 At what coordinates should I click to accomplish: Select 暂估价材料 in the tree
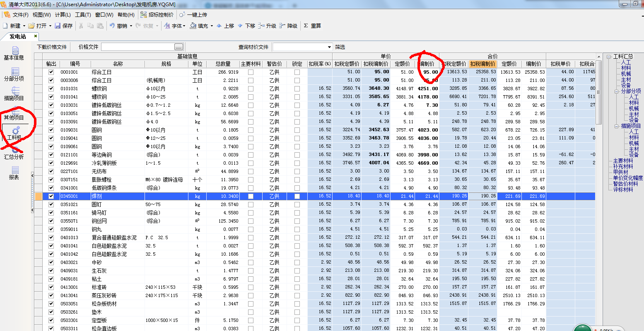click(x=625, y=184)
